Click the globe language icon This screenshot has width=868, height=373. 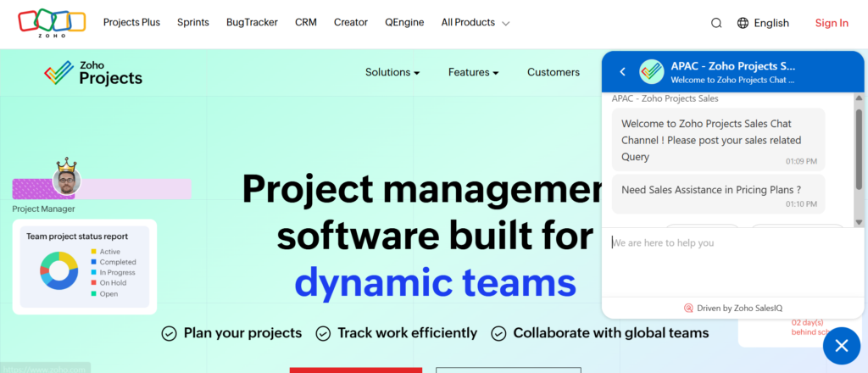click(x=743, y=24)
